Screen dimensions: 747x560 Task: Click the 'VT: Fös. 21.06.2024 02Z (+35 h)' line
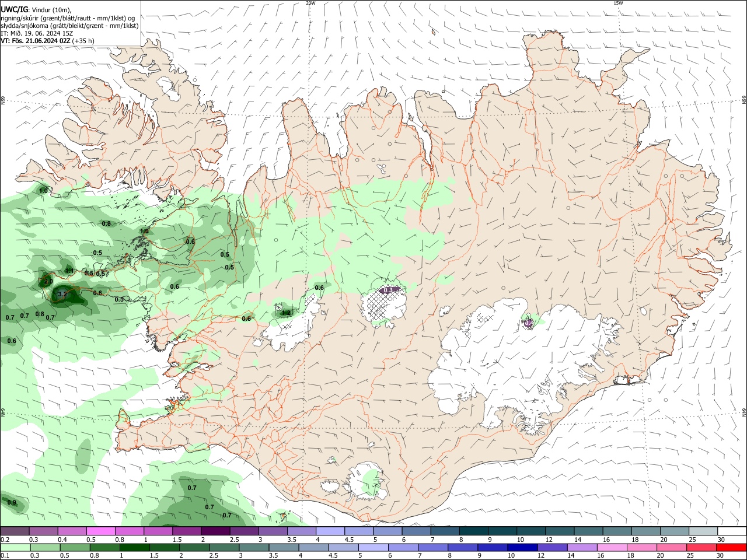(x=47, y=41)
